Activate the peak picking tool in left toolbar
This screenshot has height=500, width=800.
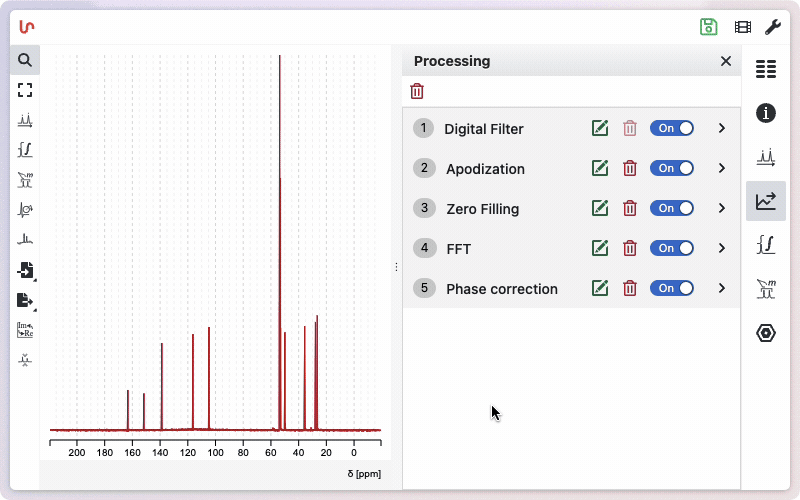coord(25,120)
